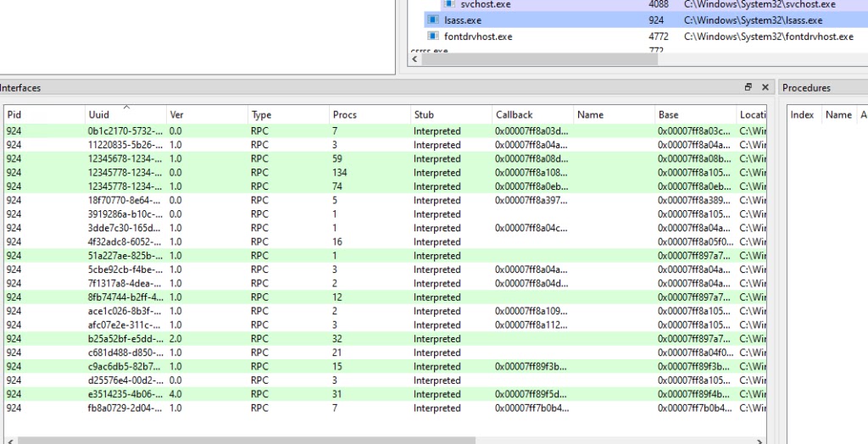Image resolution: width=868 pixels, height=444 pixels.
Task: Sort interfaces by Name column in Interfaces
Action: tap(614, 114)
